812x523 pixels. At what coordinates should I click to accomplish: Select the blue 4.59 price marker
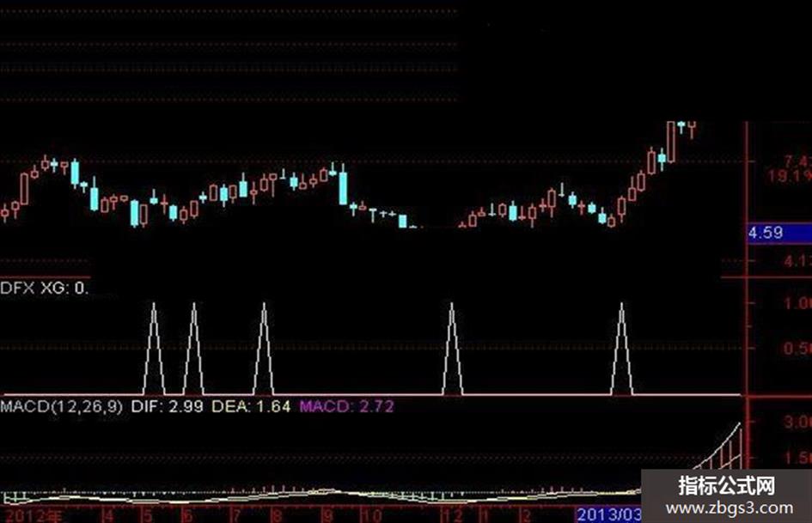click(779, 233)
